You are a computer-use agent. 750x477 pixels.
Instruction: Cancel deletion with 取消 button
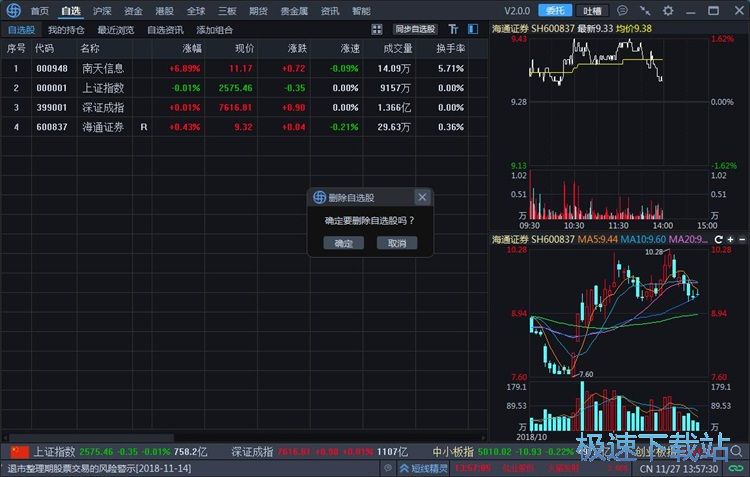pyautogui.click(x=397, y=243)
